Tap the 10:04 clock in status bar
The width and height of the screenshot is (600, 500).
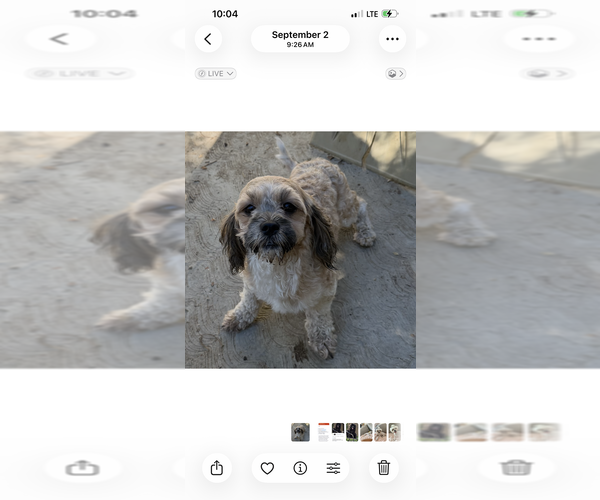[x=225, y=14]
